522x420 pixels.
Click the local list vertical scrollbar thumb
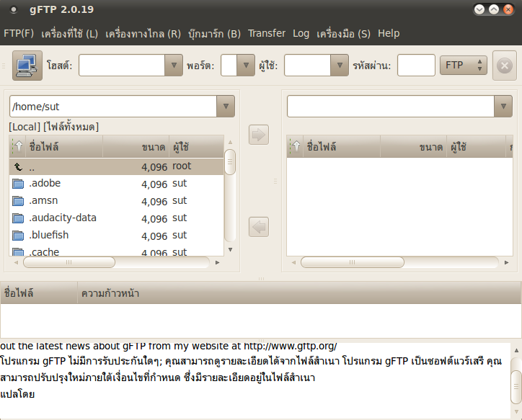pos(230,162)
